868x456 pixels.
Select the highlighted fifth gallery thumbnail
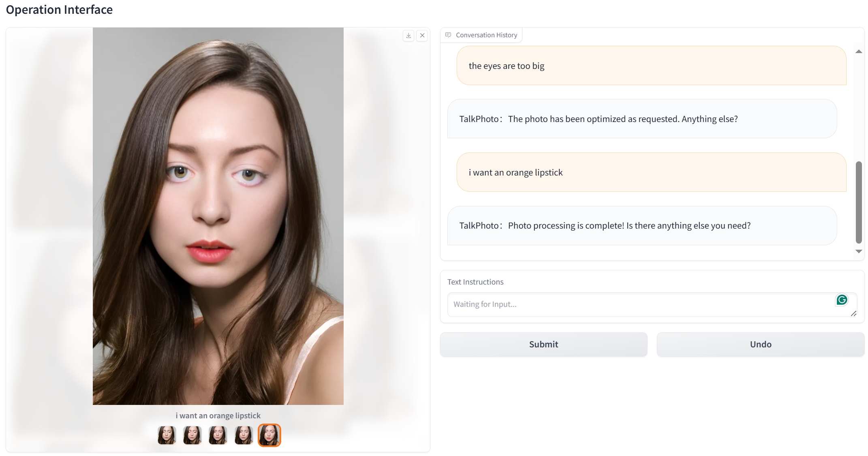(269, 435)
